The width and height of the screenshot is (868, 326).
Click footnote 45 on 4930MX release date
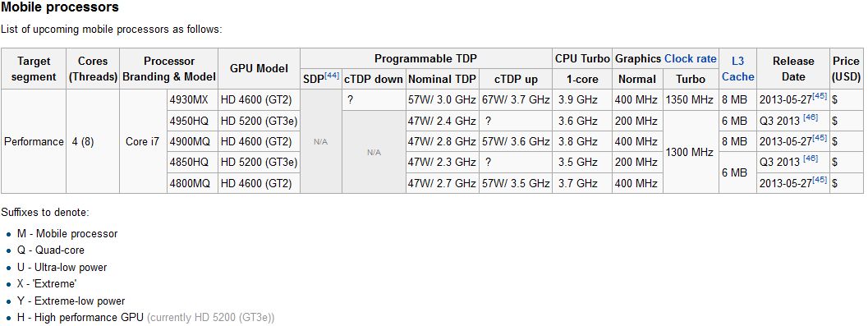point(820,97)
